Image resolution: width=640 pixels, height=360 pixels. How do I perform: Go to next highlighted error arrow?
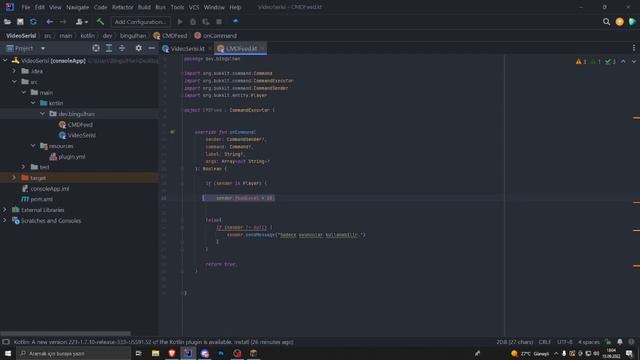coord(634,62)
